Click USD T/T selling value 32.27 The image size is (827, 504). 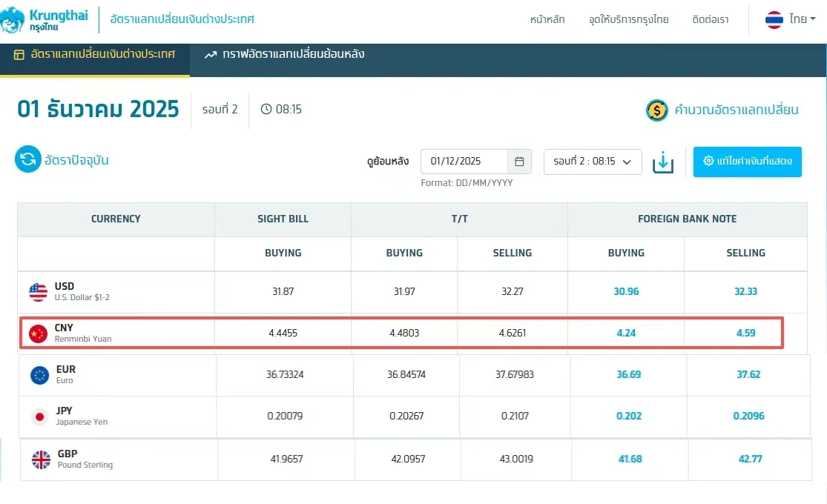pyautogui.click(x=512, y=291)
